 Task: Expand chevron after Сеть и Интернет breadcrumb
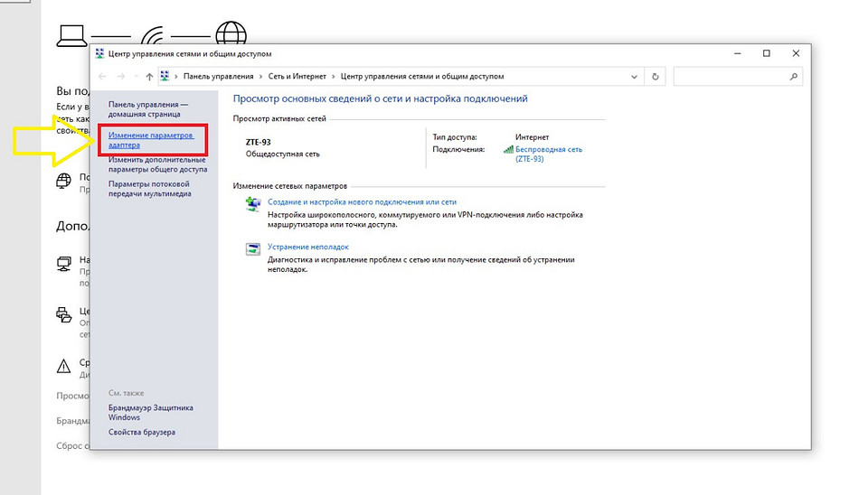pyautogui.click(x=333, y=77)
